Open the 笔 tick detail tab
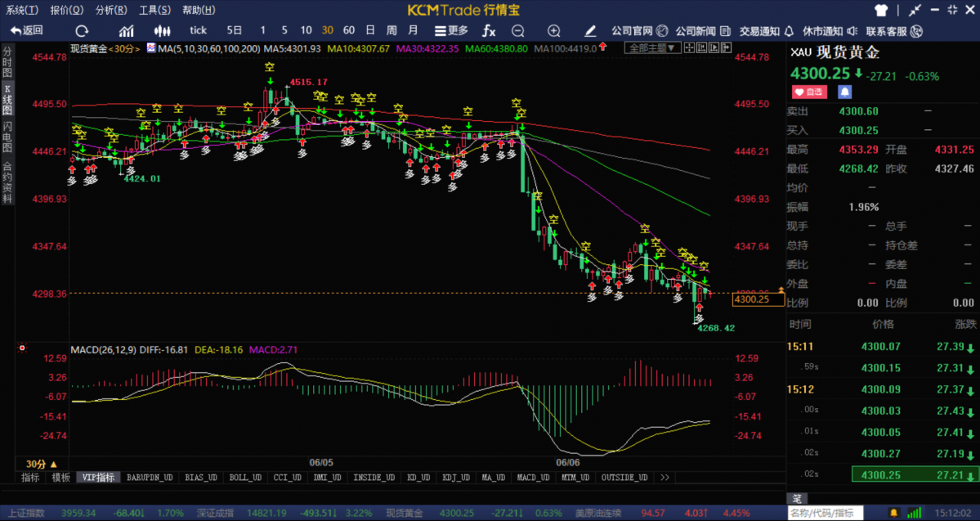The width and height of the screenshot is (980, 521). point(797,498)
